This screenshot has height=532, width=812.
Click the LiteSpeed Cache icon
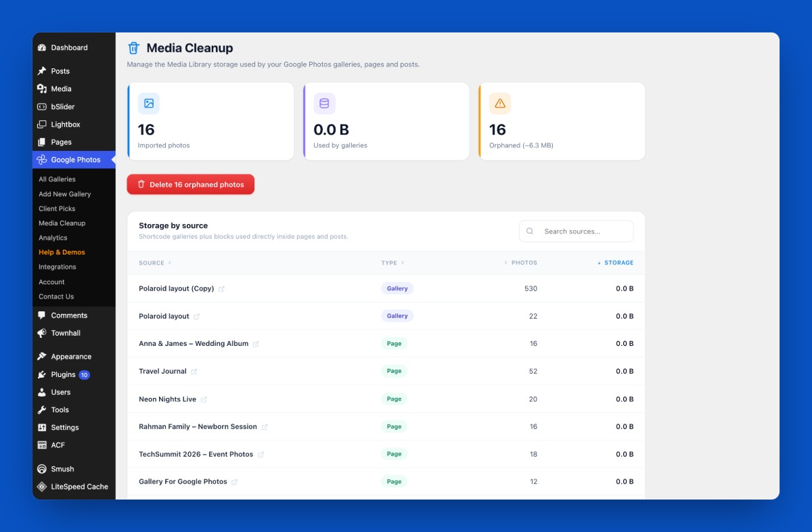tap(42, 487)
